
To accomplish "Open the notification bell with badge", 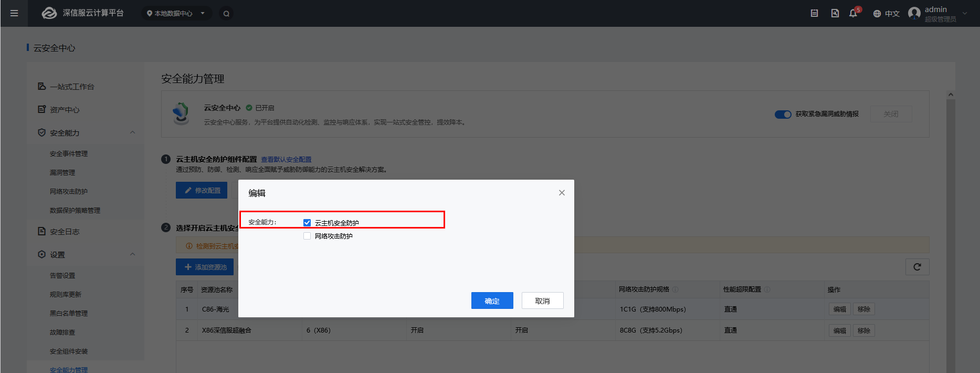I will 853,13.
